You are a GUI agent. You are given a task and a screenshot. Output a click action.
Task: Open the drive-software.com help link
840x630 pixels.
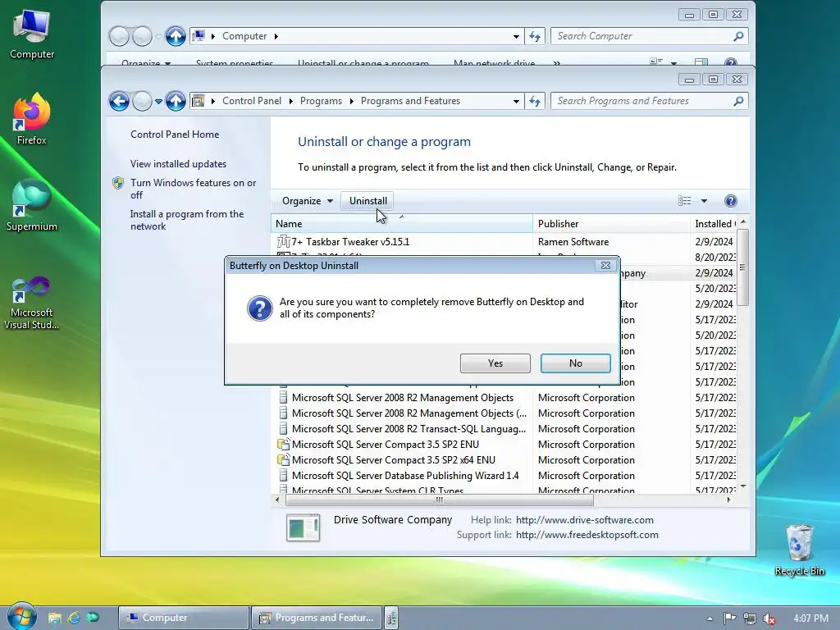[584, 519]
